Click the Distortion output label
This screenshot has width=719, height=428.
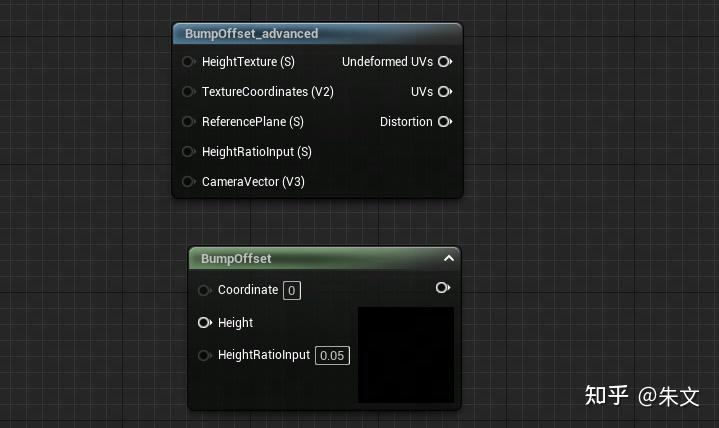406,122
